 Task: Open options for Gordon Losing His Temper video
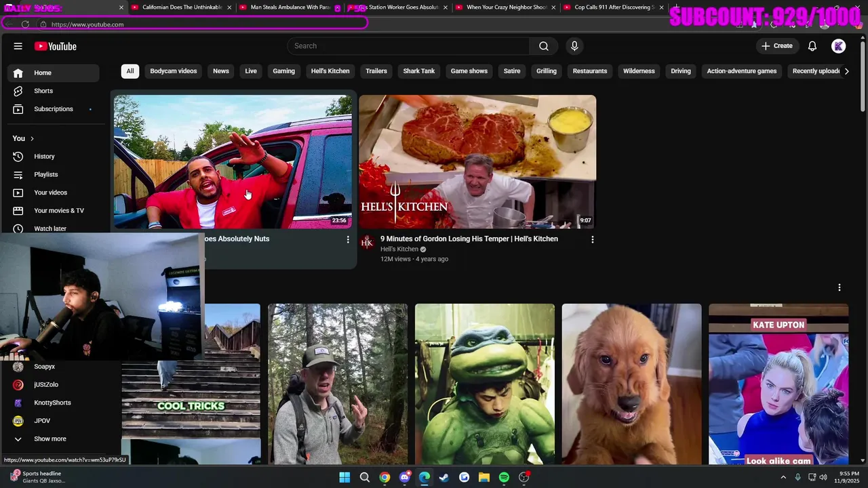[x=593, y=240]
